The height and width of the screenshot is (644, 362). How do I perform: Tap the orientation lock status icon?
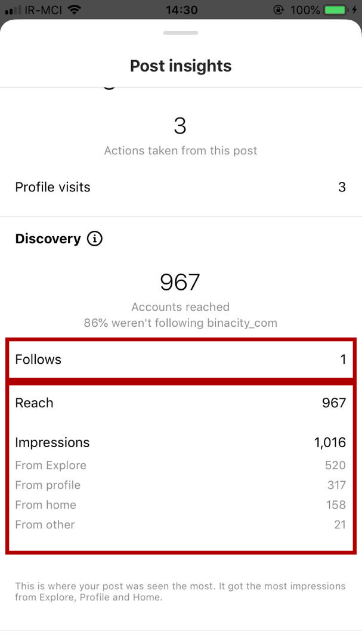click(x=279, y=10)
